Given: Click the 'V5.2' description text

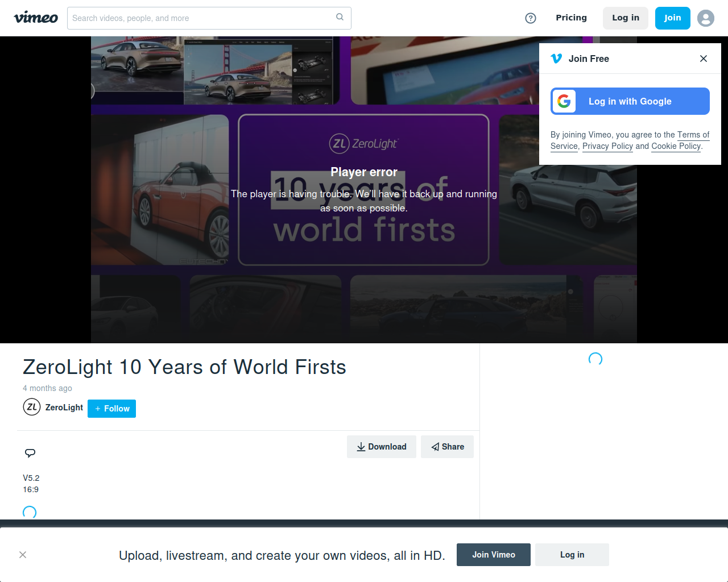Looking at the screenshot, I should pyautogui.click(x=31, y=478).
